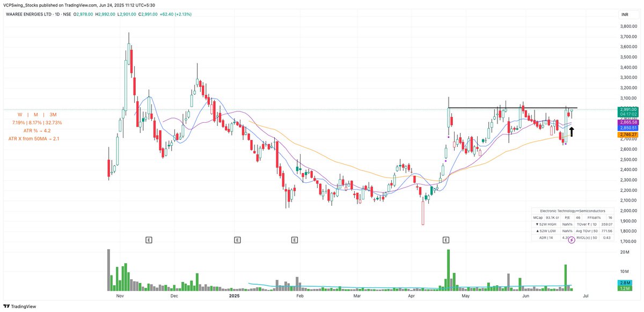Viewport: 644px width, 312px height.
Task: Click the Avg TOvr | 50 table cell
Action: pyautogui.click(x=587, y=231)
